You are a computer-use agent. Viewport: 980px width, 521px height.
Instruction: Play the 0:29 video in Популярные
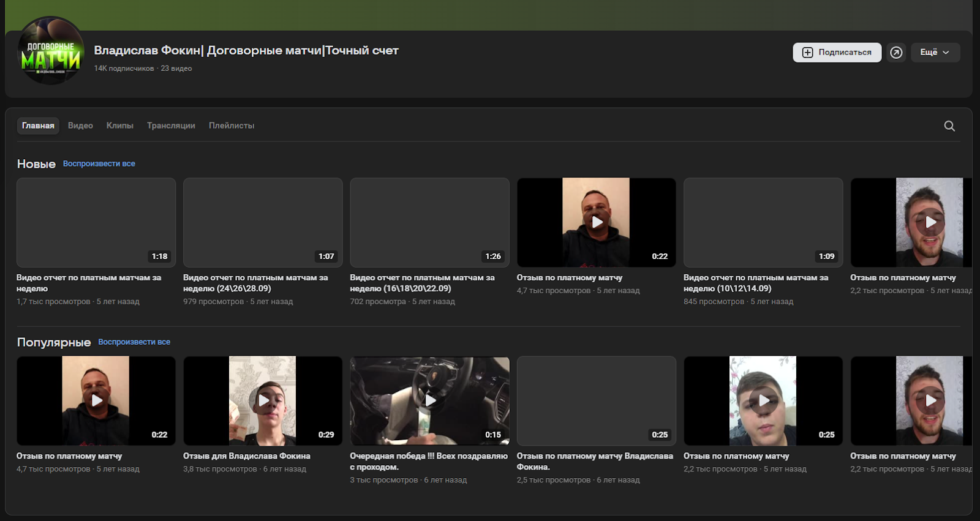(263, 400)
